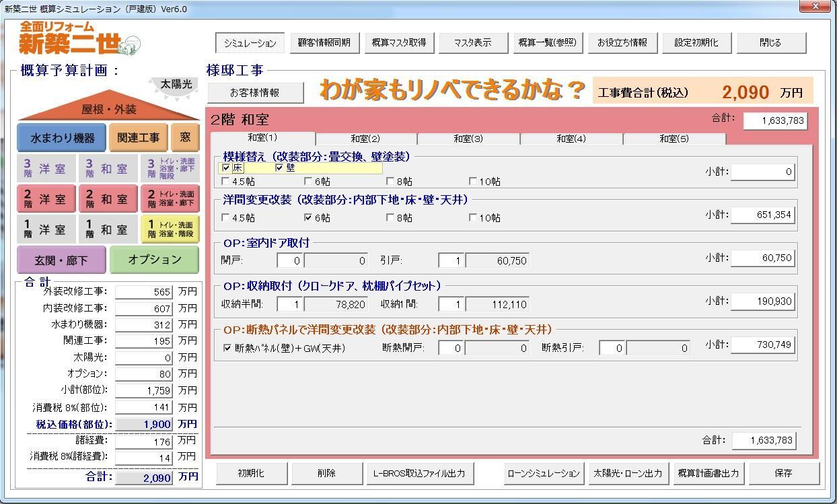Select the 3階 洋室 room tile
Viewport: 837px width, 504px height.
[45, 168]
